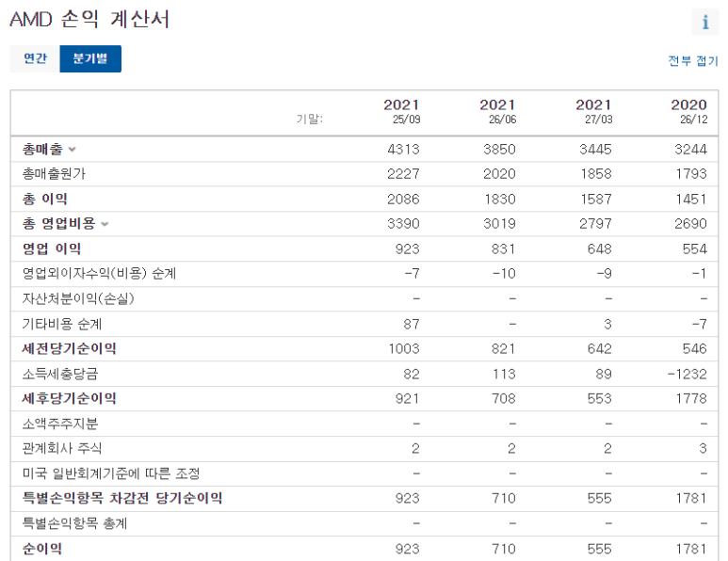Click total revenue value 3244
Screen dimensions: 728x561
click(691, 150)
